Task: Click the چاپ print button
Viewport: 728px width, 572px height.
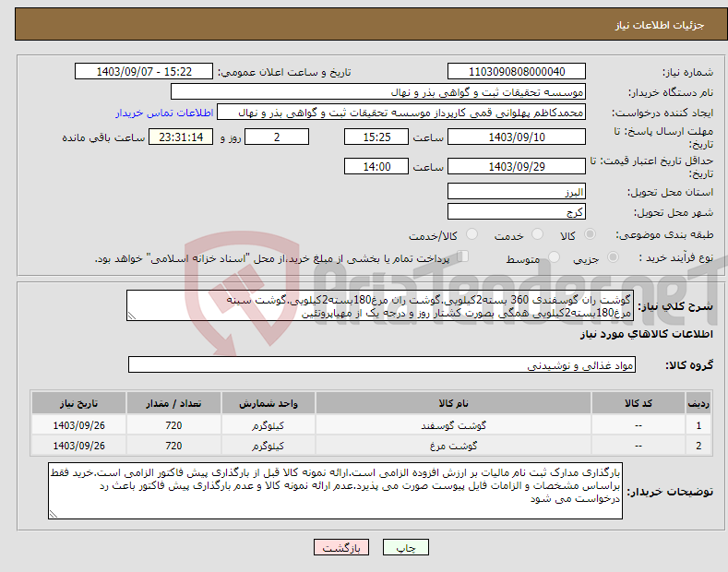Action: click(x=405, y=547)
